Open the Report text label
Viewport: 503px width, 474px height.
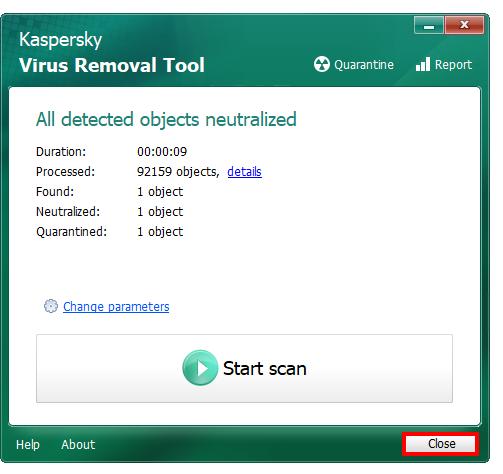pyautogui.click(x=453, y=65)
